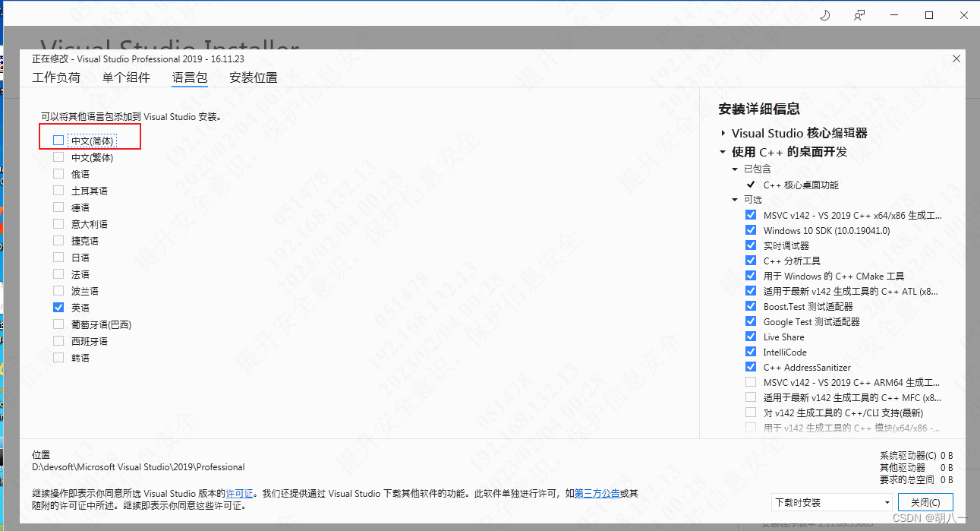Tick the 意大利语 checkbox
This screenshot has width=980, height=531.
coord(58,224)
